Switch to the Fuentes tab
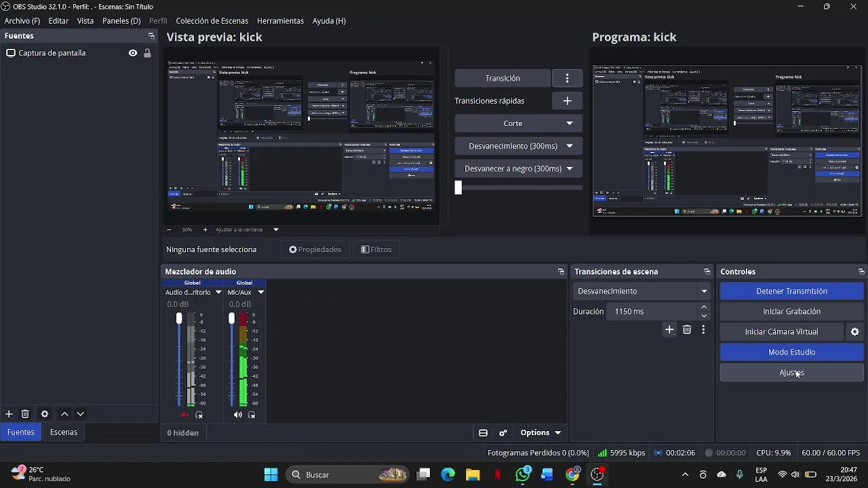This screenshot has height=488, width=868. (x=21, y=432)
